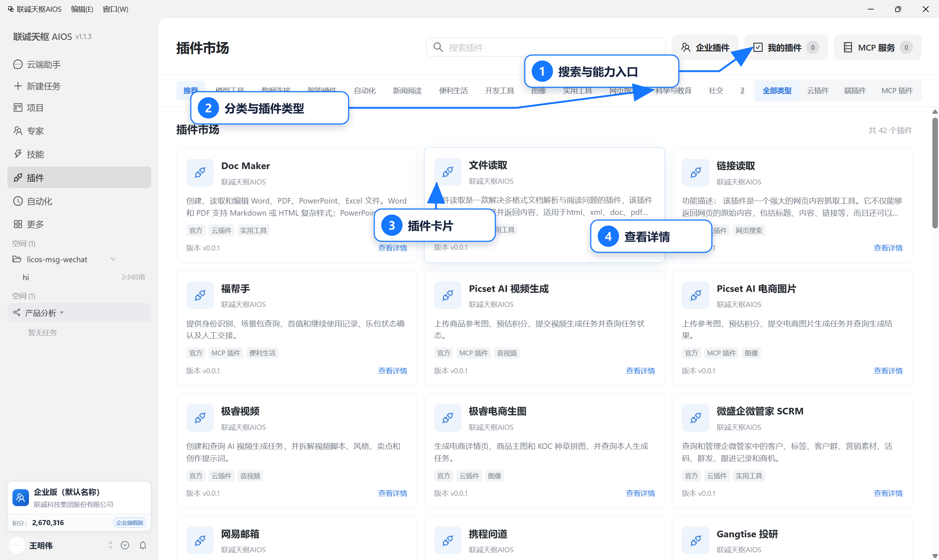Click the 搜索插件 search field
The height and width of the screenshot is (560, 939).
pyautogui.click(x=546, y=47)
